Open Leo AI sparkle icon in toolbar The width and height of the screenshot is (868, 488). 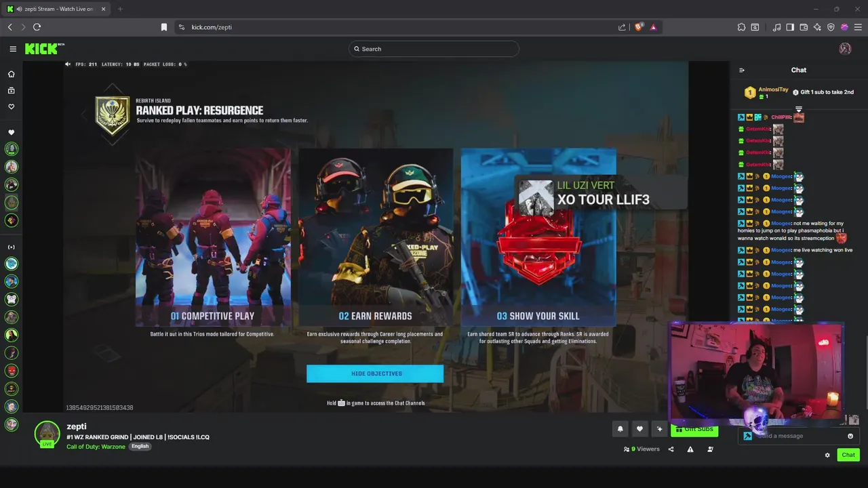click(x=817, y=27)
